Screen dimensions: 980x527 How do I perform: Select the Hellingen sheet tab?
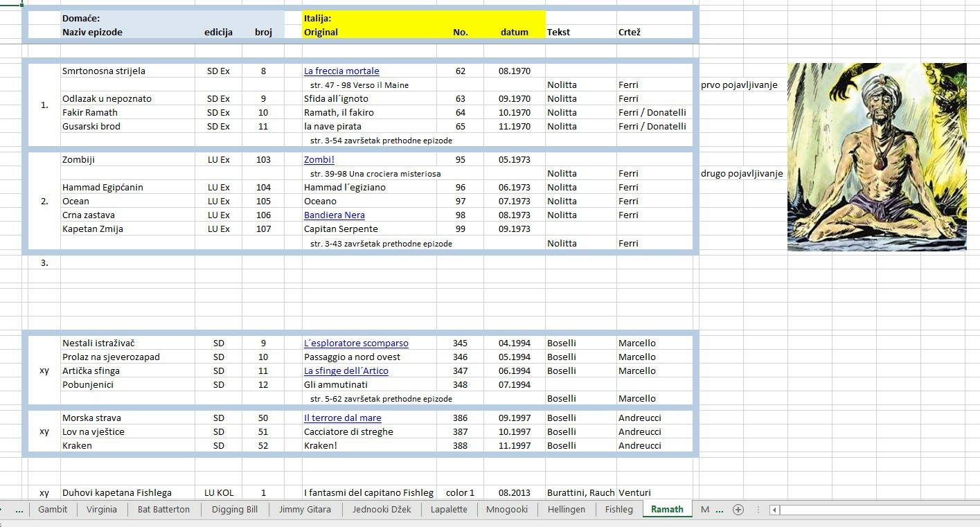pyautogui.click(x=566, y=509)
